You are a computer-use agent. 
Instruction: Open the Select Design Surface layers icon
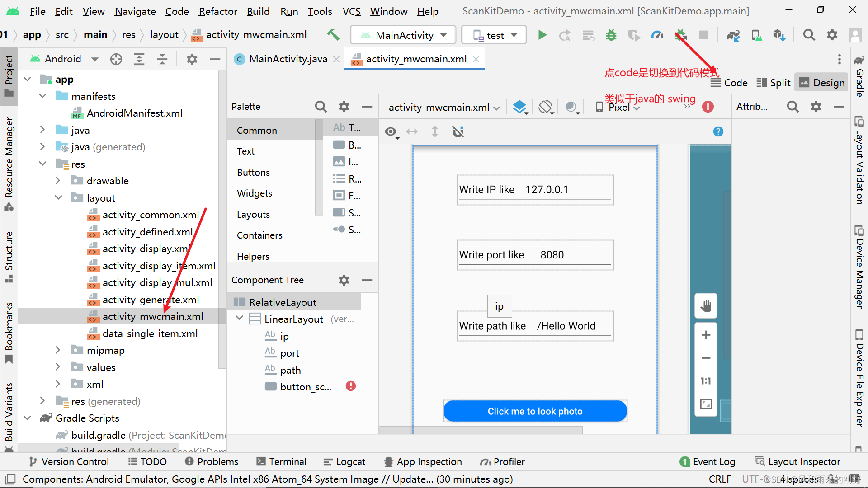pos(520,107)
